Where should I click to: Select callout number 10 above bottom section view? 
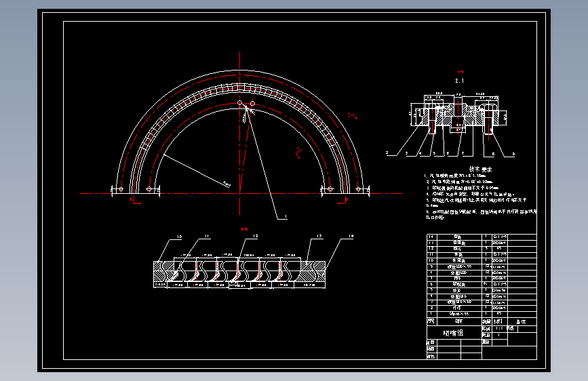coord(179,237)
